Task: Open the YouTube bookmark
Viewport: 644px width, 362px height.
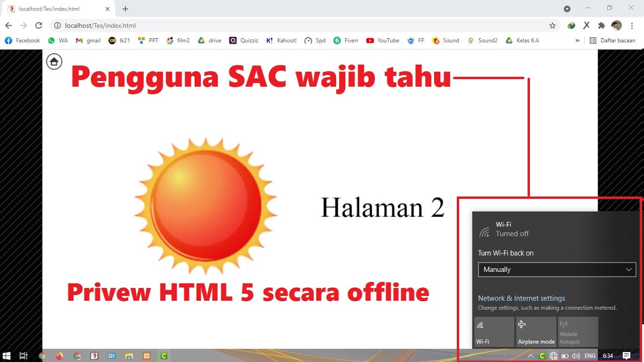Action: pyautogui.click(x=383, y=40)
